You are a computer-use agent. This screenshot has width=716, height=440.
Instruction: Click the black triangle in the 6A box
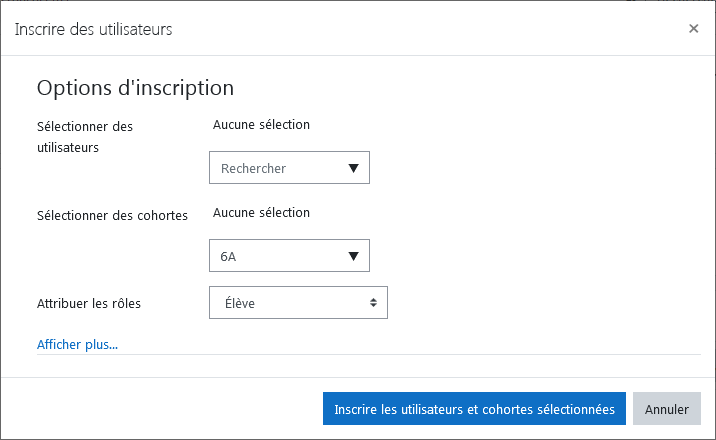(353, 256)
